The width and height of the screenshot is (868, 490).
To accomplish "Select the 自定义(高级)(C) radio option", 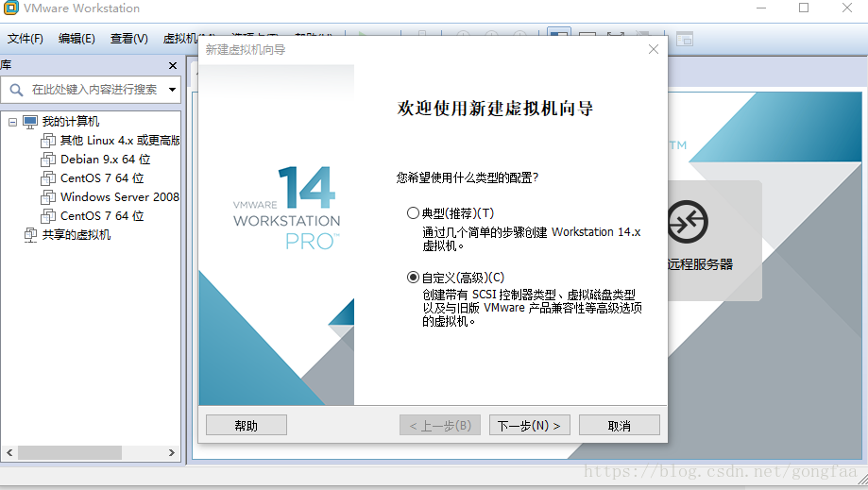I will tap(413, 277).
